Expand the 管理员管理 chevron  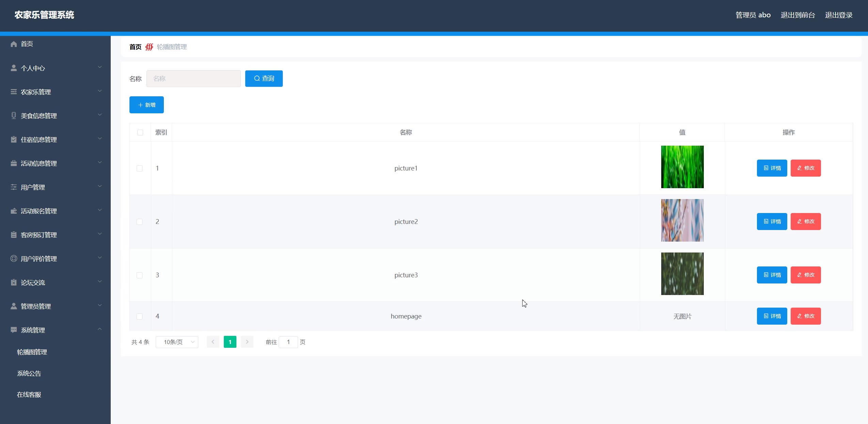click(x=100, y=305)
